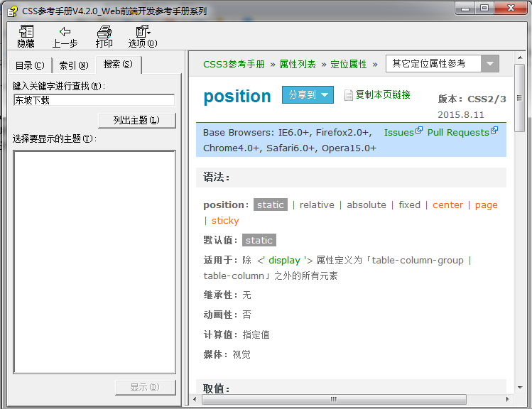
Task: Open the Pull Requests link
Action: click(458, 132)
